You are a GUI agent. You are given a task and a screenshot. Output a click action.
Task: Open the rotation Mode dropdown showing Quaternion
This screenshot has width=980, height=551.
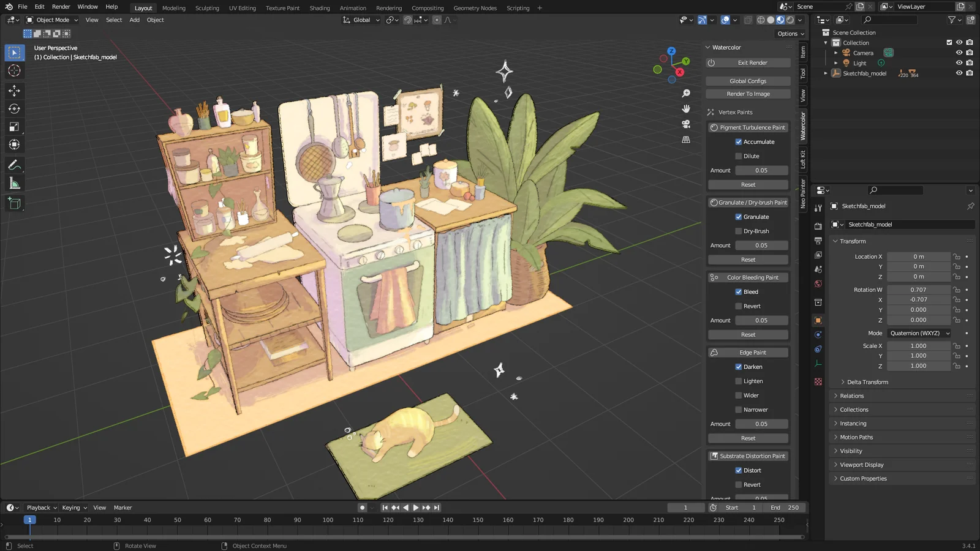[x=919, y=333]
